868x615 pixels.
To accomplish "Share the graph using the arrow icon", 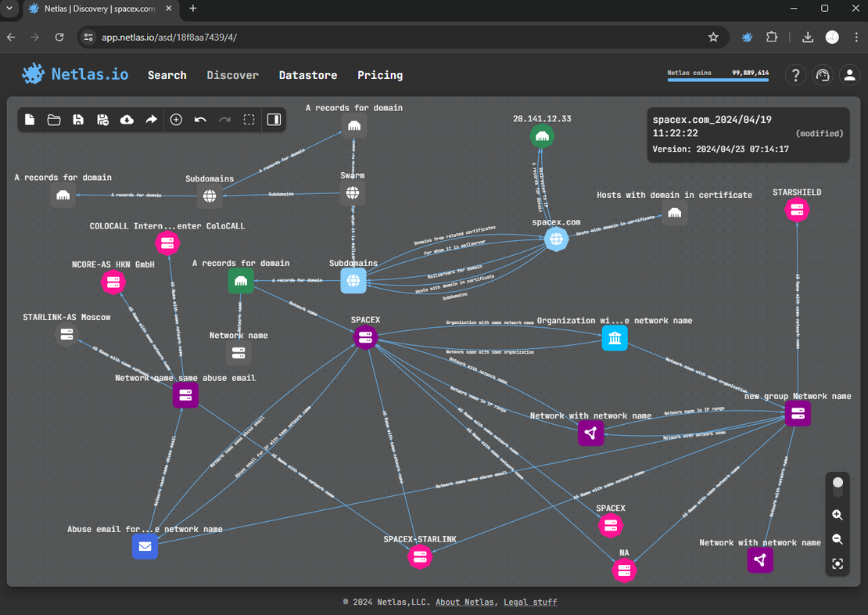I will 151,120.
